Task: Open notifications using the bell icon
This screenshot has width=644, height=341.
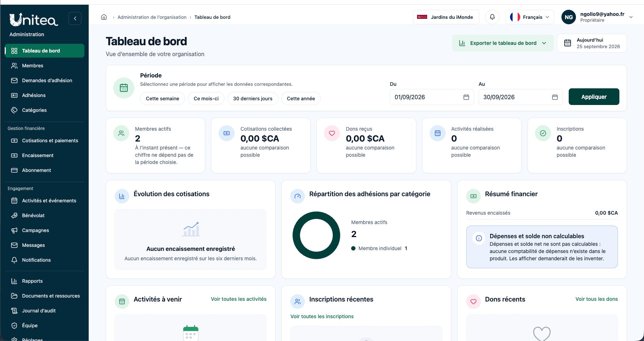Action: [x=492, y=17]
